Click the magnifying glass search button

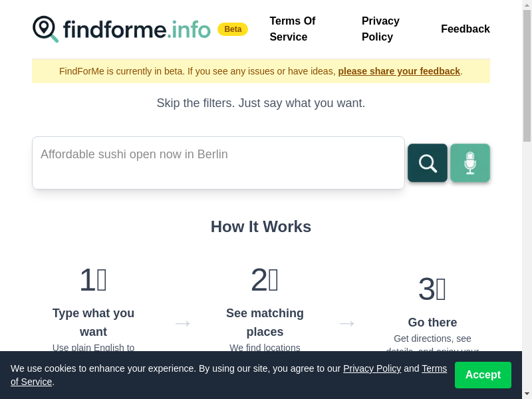pos(428,163)
